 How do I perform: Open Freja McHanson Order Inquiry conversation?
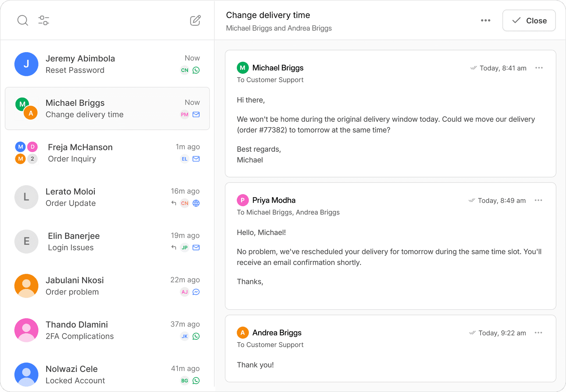107,153
